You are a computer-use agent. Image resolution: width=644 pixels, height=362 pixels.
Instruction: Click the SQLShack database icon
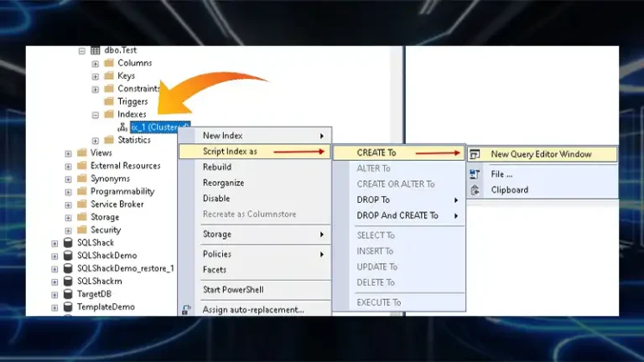68,242
